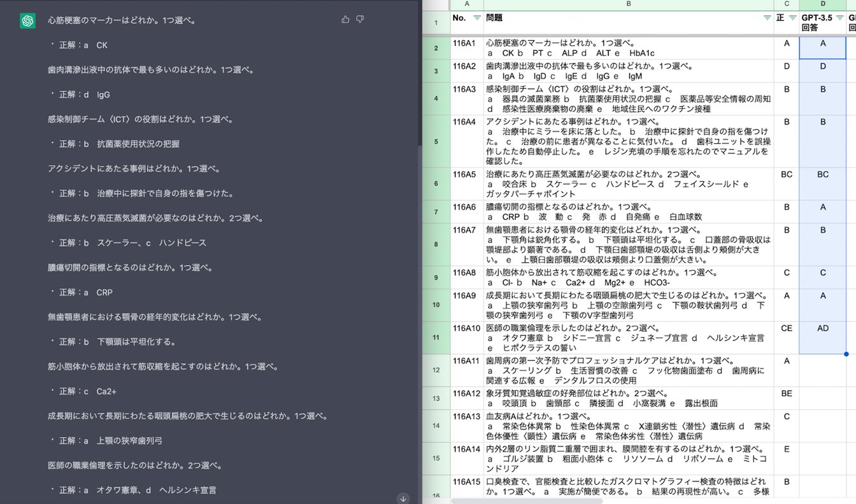Click the blue fill handle below the selection
Viewport: 856px width, 504px height.
846,354
